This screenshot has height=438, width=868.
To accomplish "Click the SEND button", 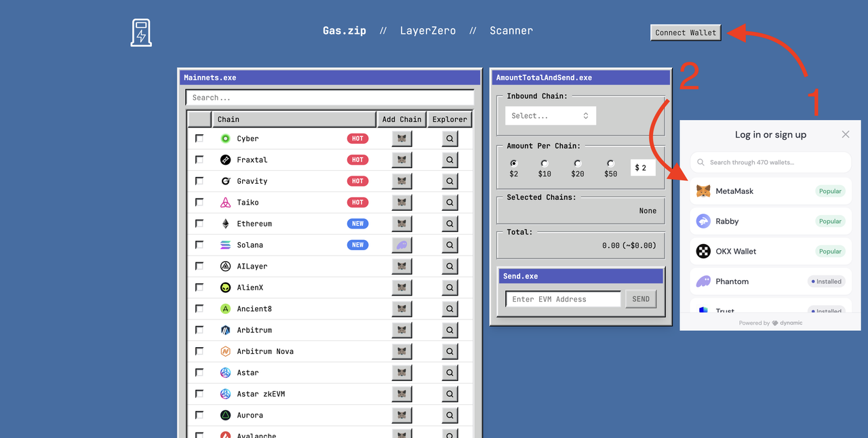I will 641,299.
